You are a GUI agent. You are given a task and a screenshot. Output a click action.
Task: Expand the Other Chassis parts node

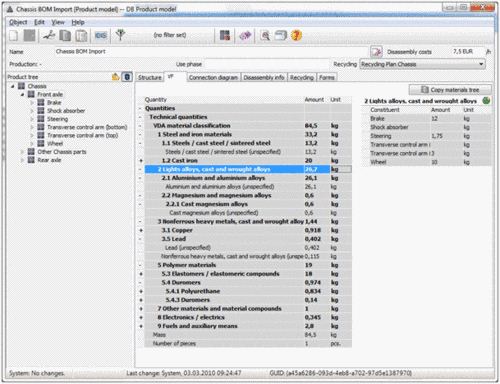[x=22, y=152]
